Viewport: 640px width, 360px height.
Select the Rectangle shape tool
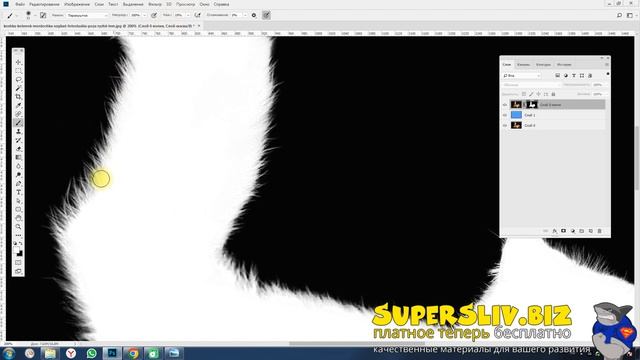tap(18, 209)
